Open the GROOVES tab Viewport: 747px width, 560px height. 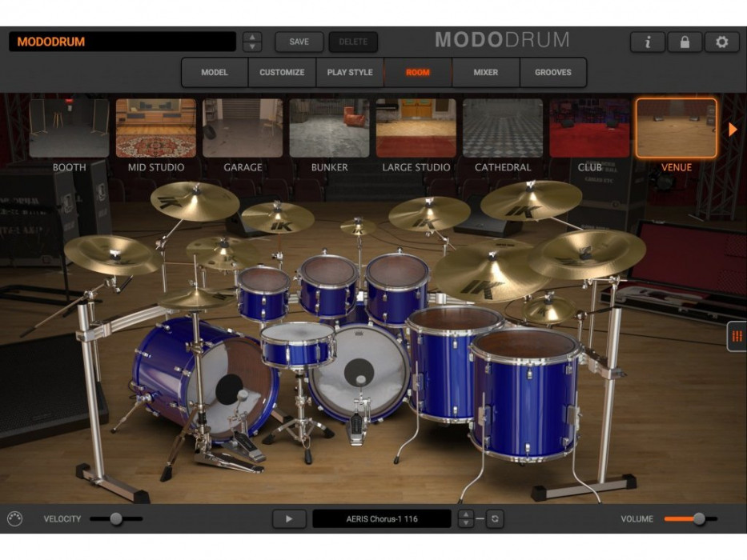552,72
